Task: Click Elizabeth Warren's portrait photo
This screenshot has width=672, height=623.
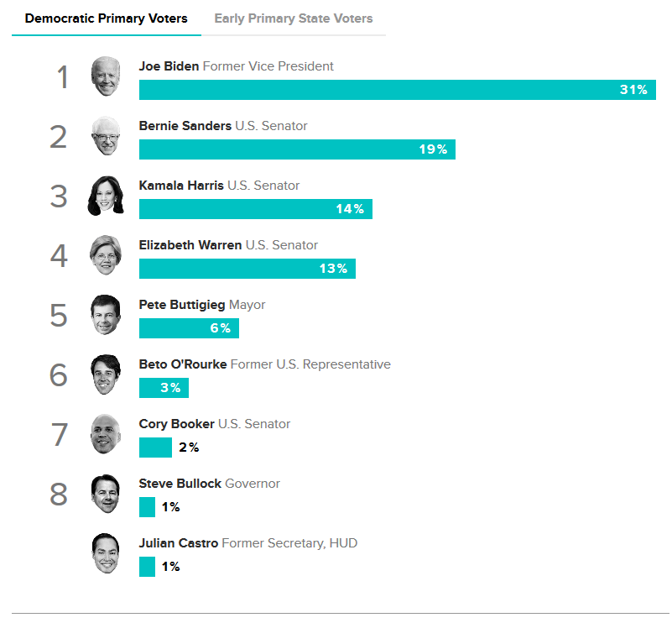Action: (106, 255)
